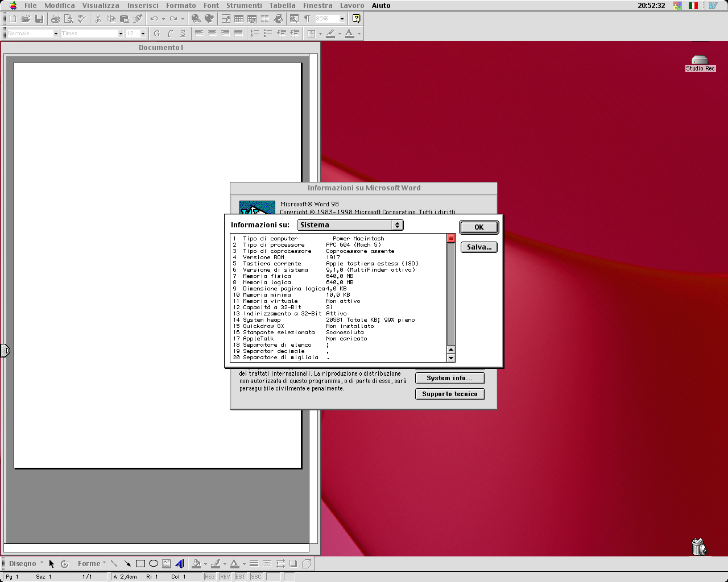Click the Supporto tecnico button
Viewport: 728px width, 582px height.
[x=450, y=394]
